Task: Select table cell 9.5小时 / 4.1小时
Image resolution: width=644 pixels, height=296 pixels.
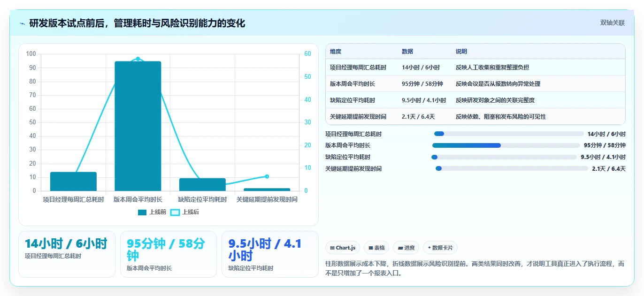Action: point(424,100)
